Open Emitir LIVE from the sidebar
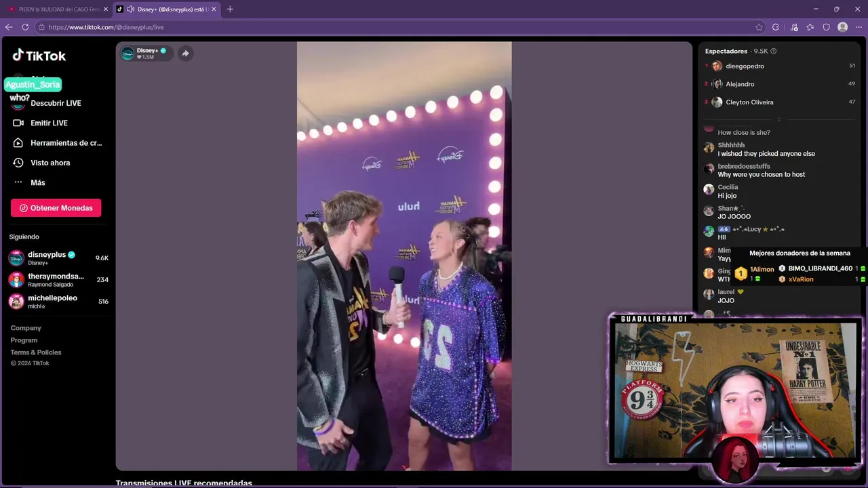Viewport: 868px width, 488px height. 40,123
